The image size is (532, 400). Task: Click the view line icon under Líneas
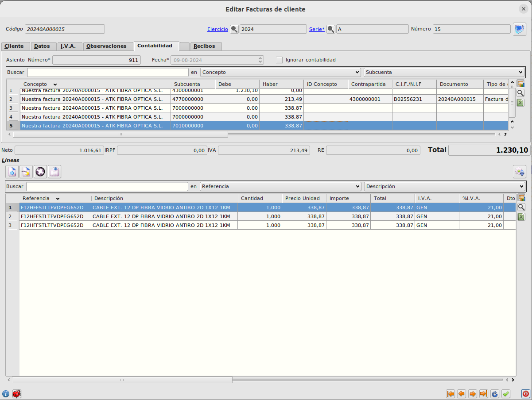click(54, 172)
